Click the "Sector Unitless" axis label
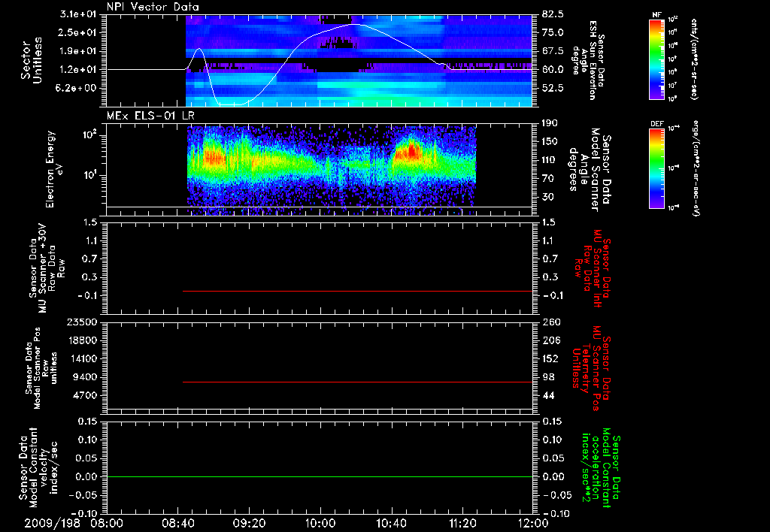The height and width of the screenshot is (532, 770). point(31,60)
